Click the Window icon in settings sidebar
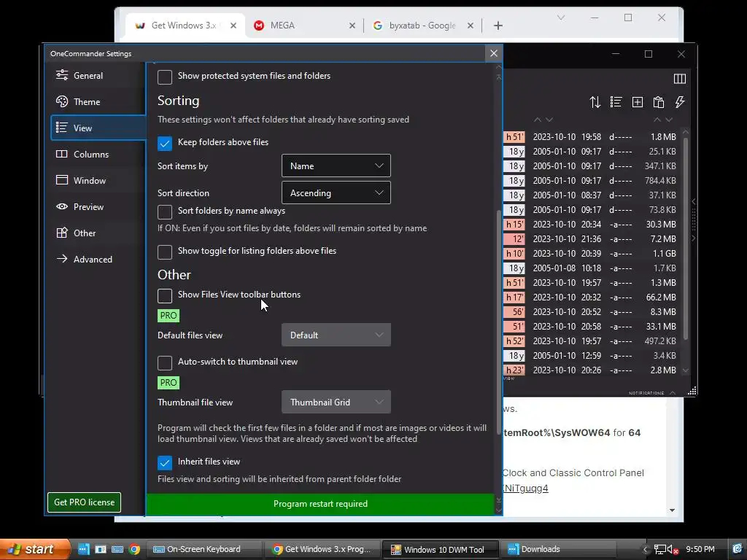Viewport: 747px width, 560px height. (x=62, y=180)
